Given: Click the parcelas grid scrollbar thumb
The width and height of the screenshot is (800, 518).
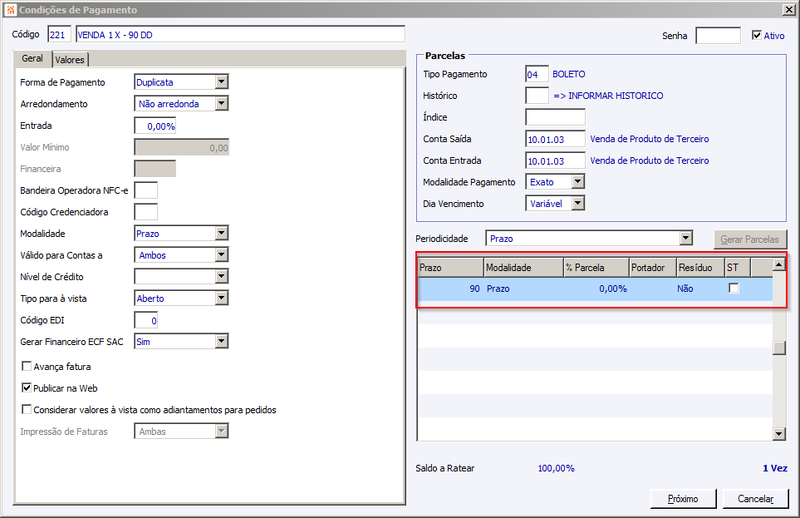Looking at the screenshot, I should [x=779, y=348].
